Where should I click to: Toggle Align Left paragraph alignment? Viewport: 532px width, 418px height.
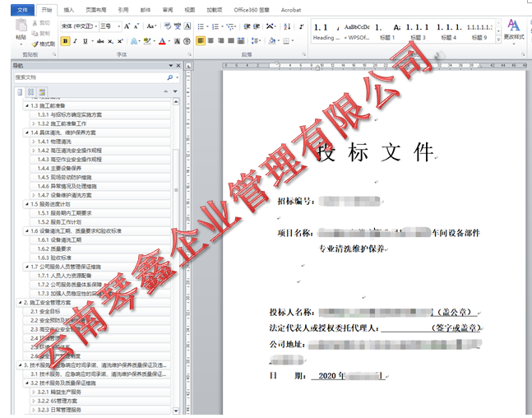pyautogui.click(x=201, y=41)
